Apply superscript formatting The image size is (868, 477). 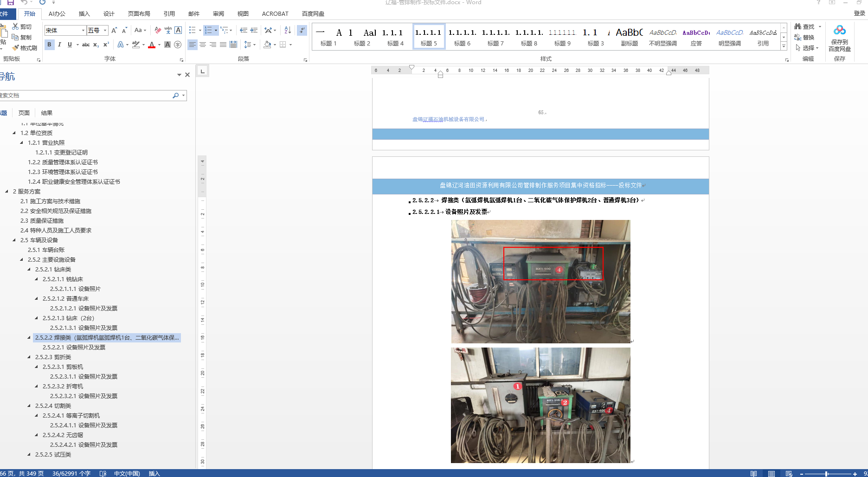[106, 45]
